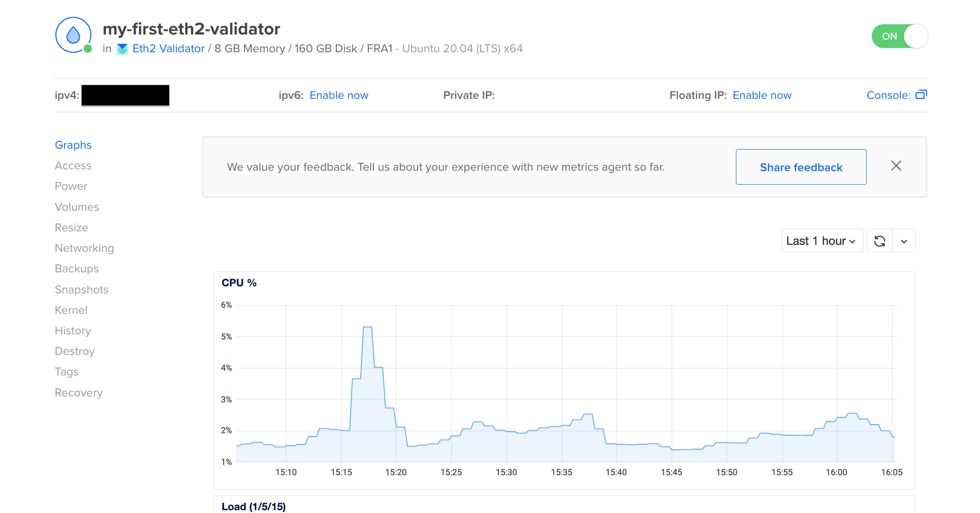Open the Access section in sidebar
Image resolution: width=980 pixels, height=513 pixels.
coord(73,166)
